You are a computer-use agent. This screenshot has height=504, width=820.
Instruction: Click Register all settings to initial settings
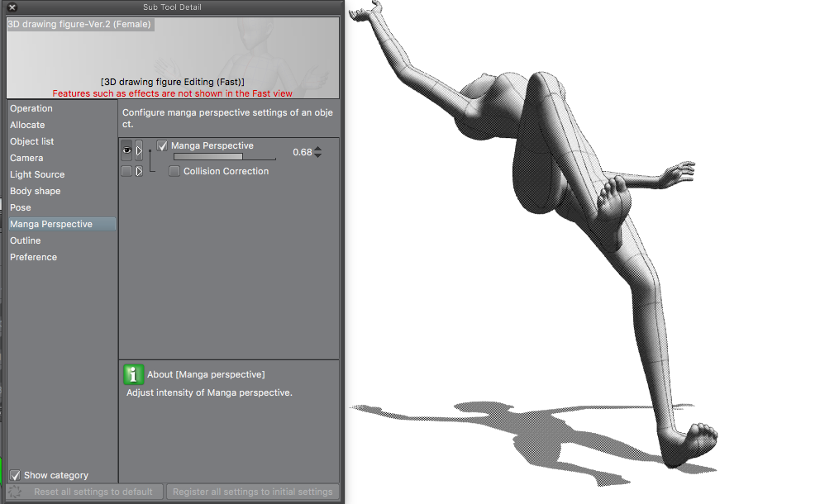252,492
